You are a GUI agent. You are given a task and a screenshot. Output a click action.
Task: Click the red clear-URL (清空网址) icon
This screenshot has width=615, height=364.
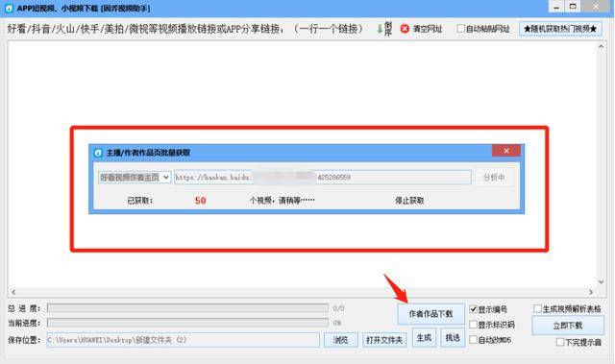click(x=405, y=29)
